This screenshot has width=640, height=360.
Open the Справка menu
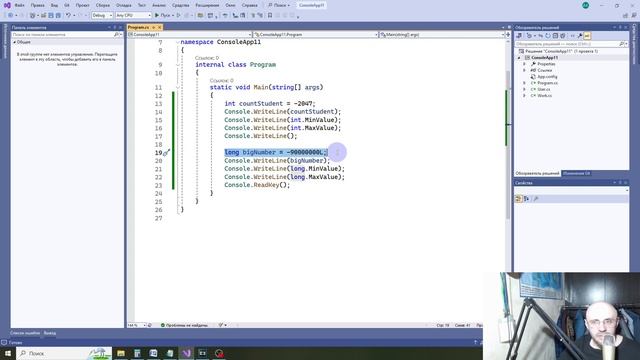[249, 5]
